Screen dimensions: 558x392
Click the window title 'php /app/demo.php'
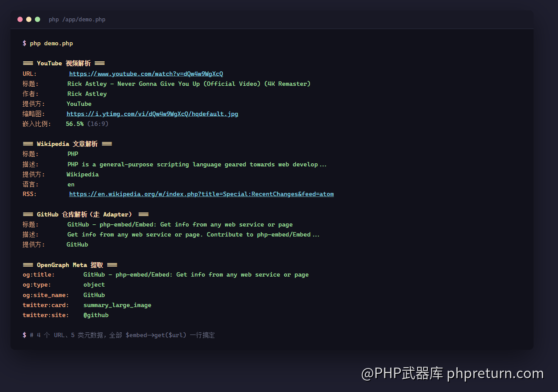click(77, 20)
